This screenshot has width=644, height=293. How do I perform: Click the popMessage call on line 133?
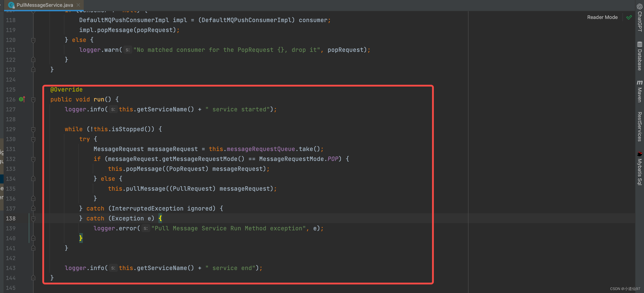pyautogui.click(x=144, y=169)
